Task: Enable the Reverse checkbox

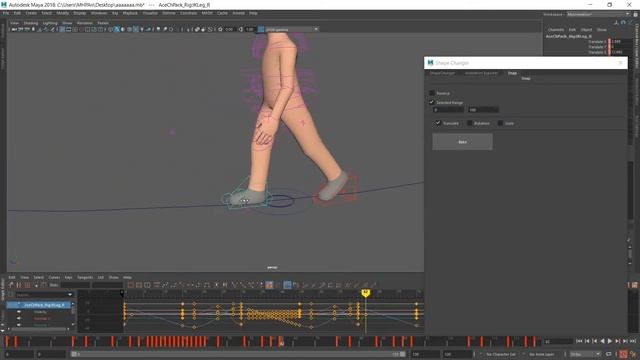Action: [x=432, y=93]
